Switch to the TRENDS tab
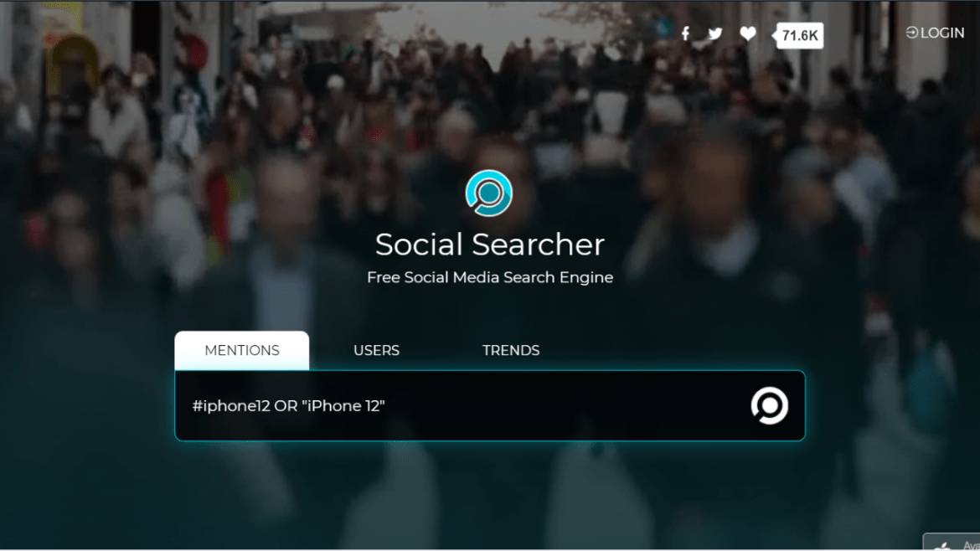 tap(511, 351)
